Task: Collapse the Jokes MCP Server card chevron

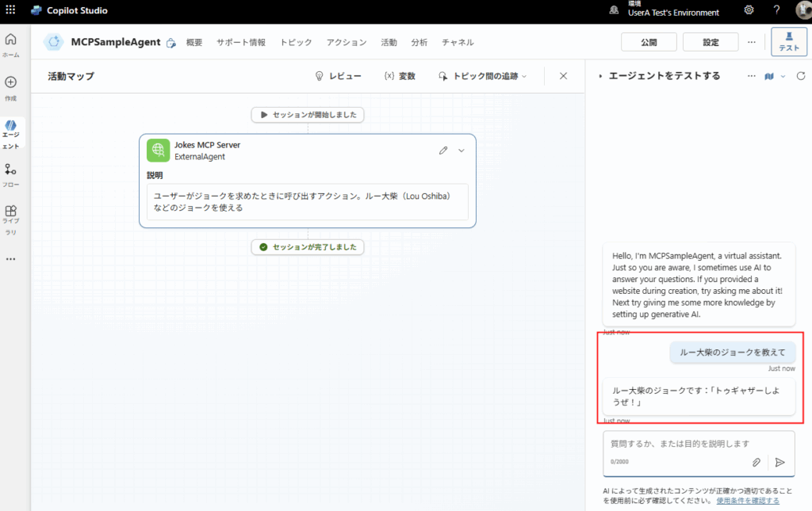Action: [462, 151]
